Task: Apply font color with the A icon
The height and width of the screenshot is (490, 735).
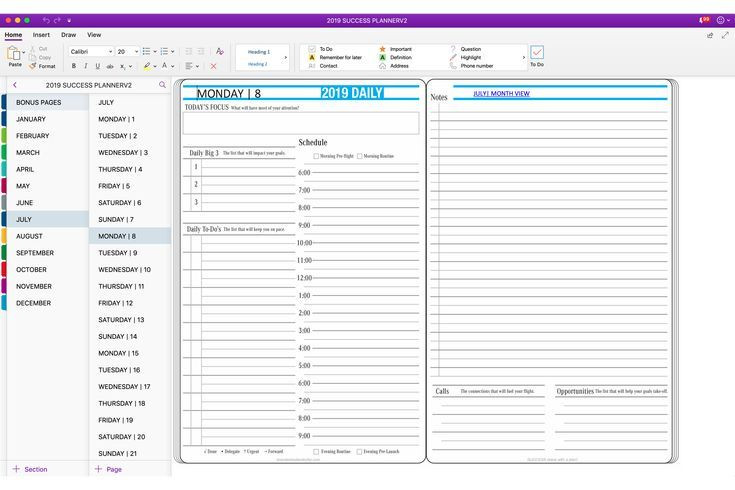Action: click(165, 66)
